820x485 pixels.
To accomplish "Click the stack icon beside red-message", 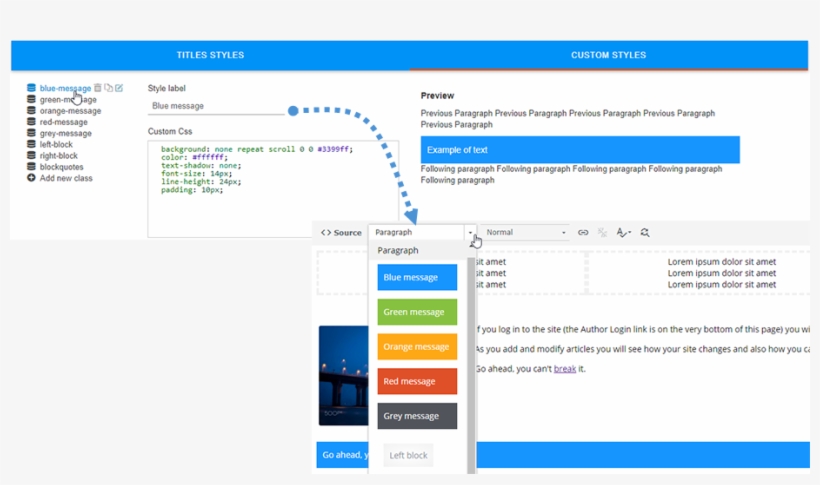I will (31, 122).
